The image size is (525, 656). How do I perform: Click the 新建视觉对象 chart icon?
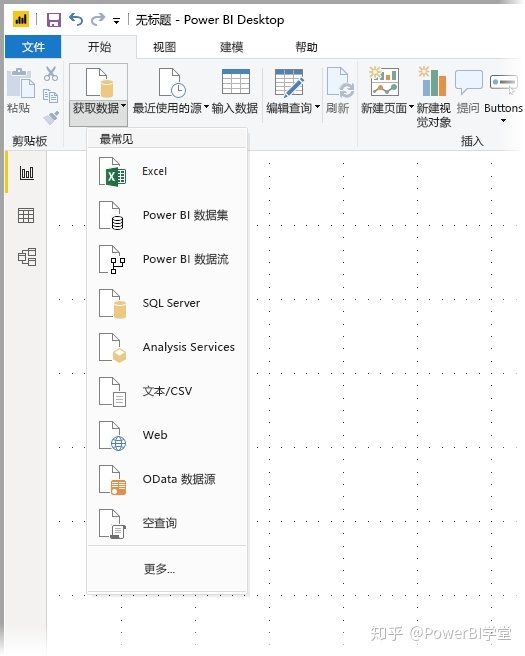433,81
